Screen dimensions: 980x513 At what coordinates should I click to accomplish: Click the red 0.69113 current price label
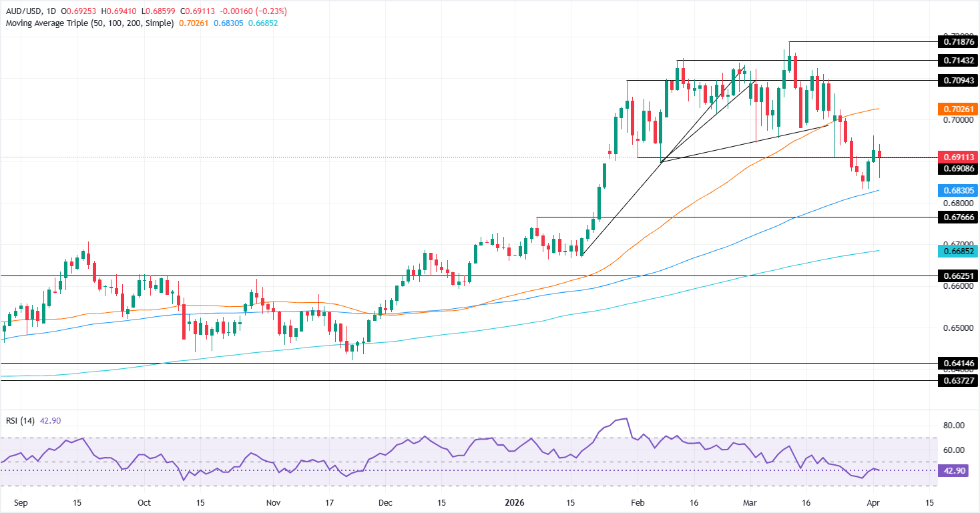point(957,156)
